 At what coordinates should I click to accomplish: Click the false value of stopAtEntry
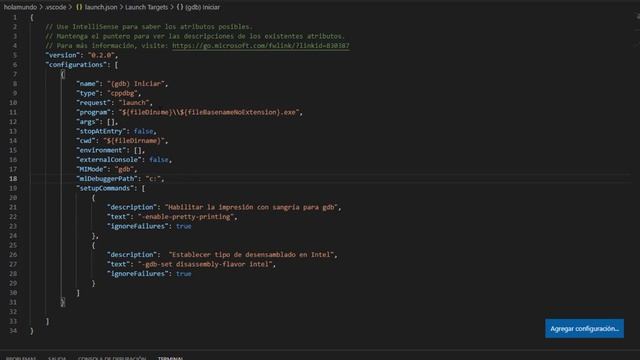click(x=143, y=131)
